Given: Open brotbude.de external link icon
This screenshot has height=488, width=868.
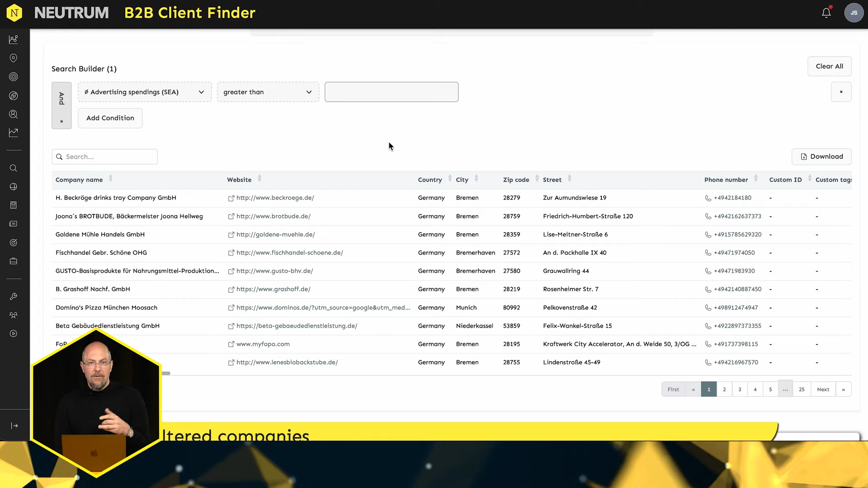Looking at the screenshot, I should tap(231, 216).
